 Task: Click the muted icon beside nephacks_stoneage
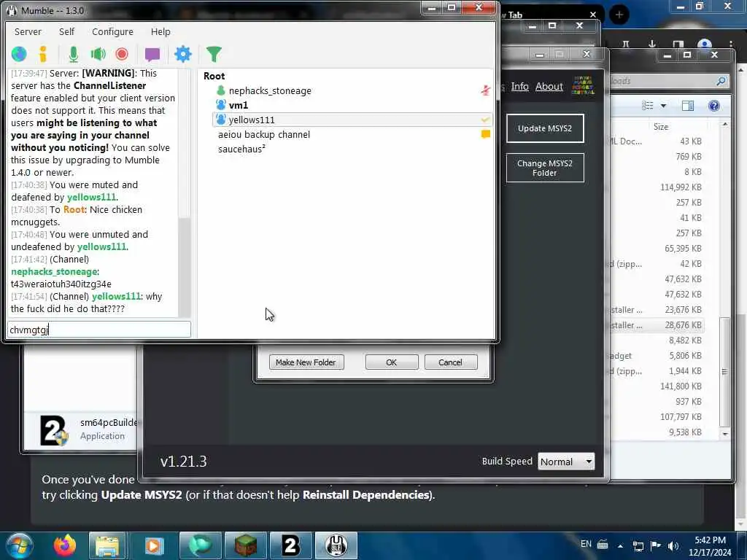[x=485, y=90]
